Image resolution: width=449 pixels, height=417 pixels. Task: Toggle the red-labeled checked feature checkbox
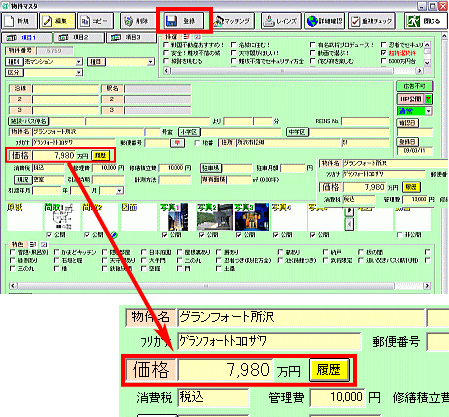coord(384,53)
